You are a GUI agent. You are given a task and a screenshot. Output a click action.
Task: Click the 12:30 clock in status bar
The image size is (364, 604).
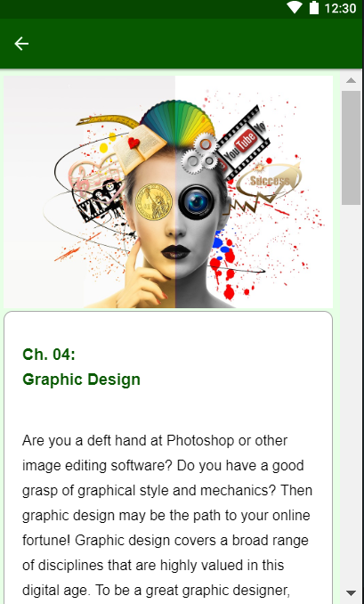coord(340,8)
